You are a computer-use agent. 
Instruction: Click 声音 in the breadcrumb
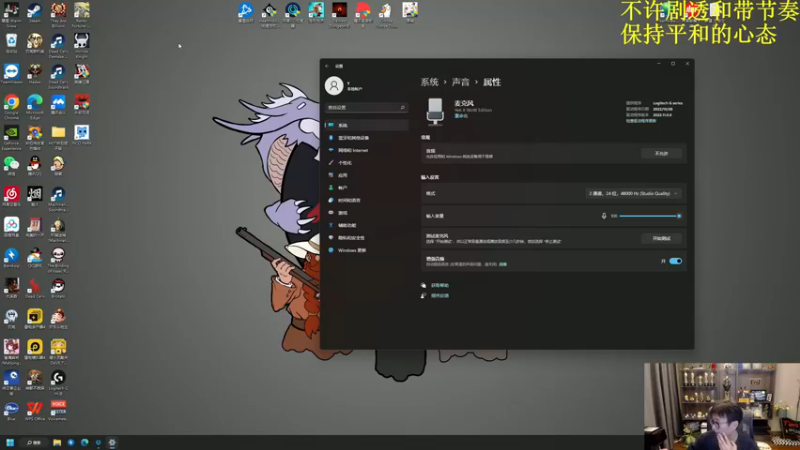tap(461, 82)
